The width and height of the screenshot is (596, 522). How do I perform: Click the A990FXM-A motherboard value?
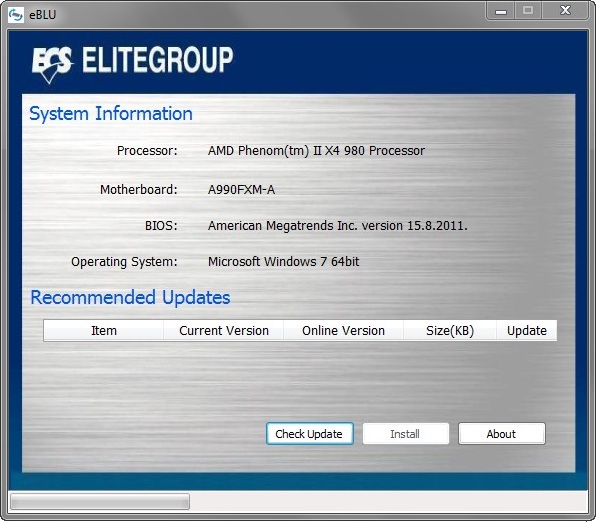[x=241, y=189]
